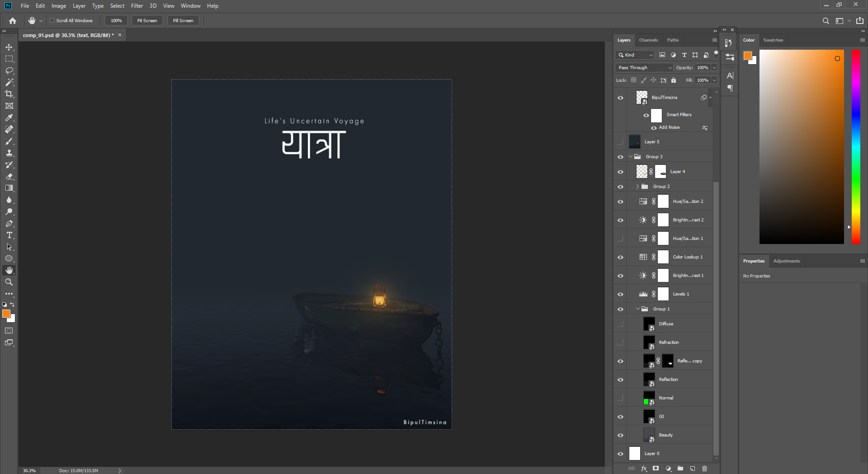Hide the BipulTimsina layer
This screenshot has height=474, width=868.
pos(620,98)
